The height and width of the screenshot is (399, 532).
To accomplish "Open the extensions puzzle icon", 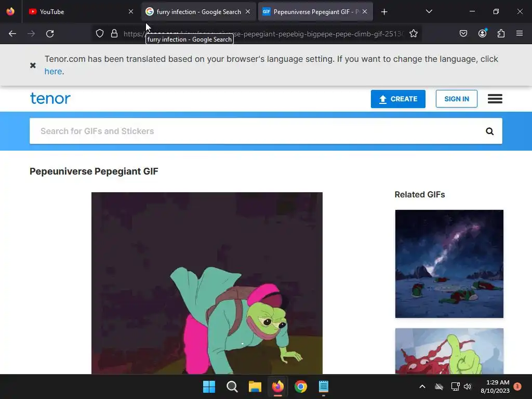I will 501,34.
